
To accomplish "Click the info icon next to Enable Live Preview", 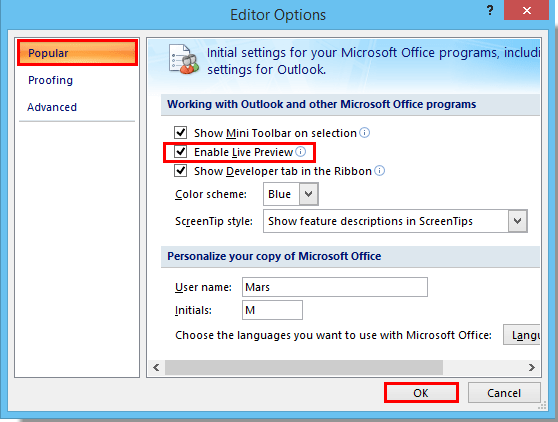I will coord(301,152).
